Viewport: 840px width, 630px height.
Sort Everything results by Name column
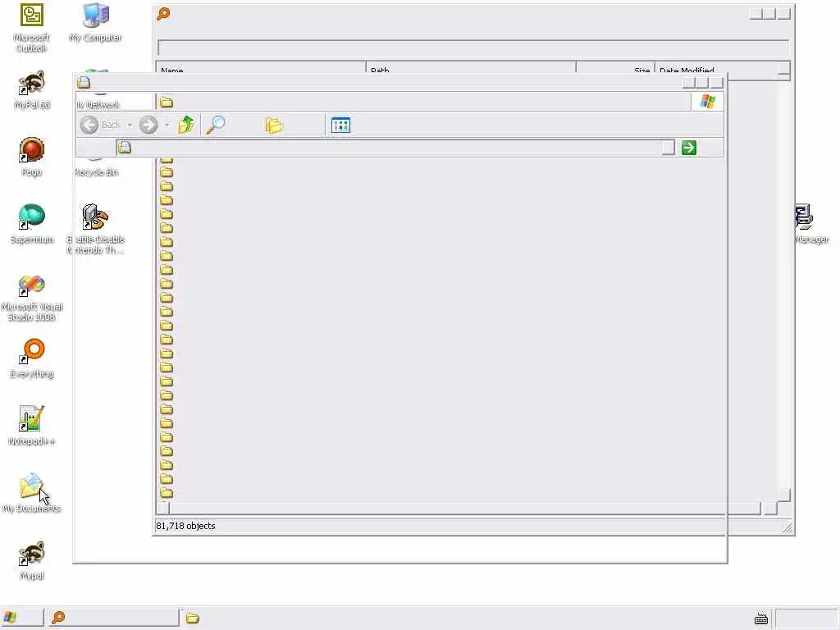click(x=261, y=69)
